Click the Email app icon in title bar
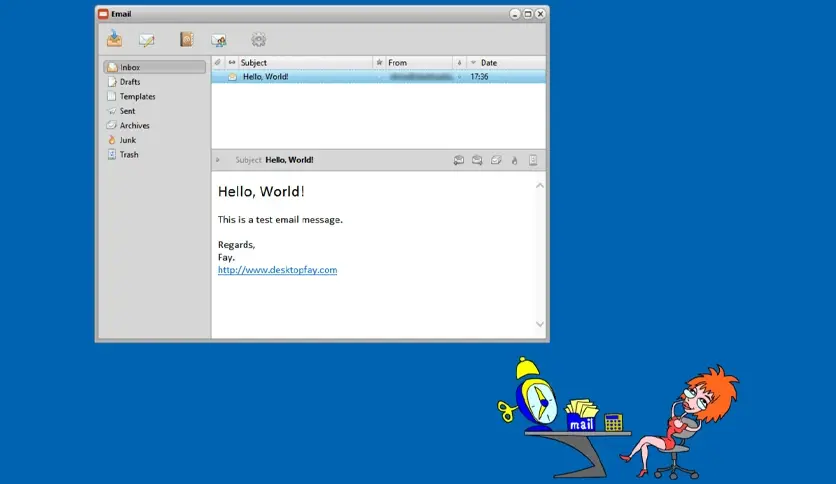The image size is (836, 484). [103, 14]
